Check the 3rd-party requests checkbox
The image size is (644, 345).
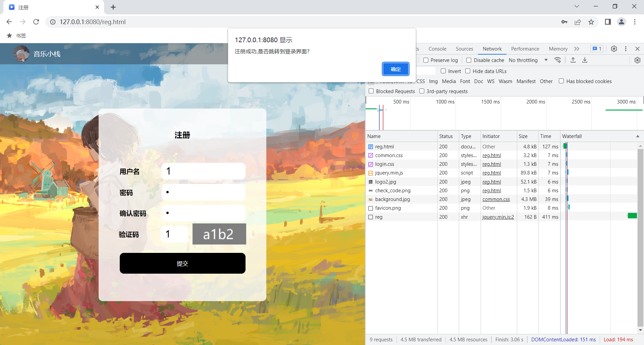tap(422, 91)
